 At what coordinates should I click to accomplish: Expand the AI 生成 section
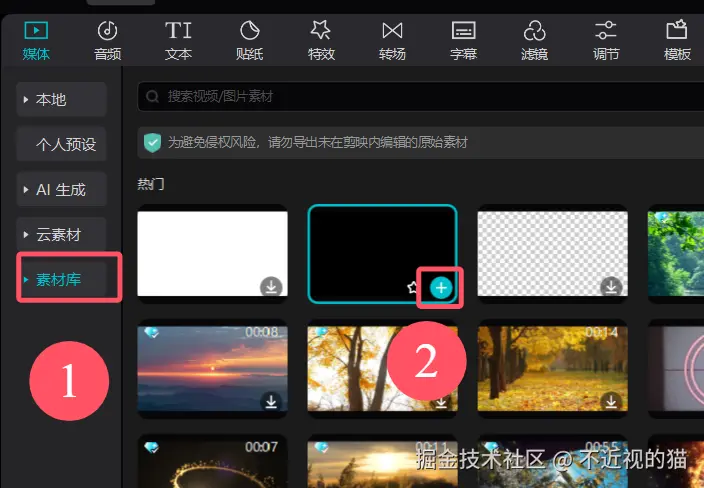point(62,189)
